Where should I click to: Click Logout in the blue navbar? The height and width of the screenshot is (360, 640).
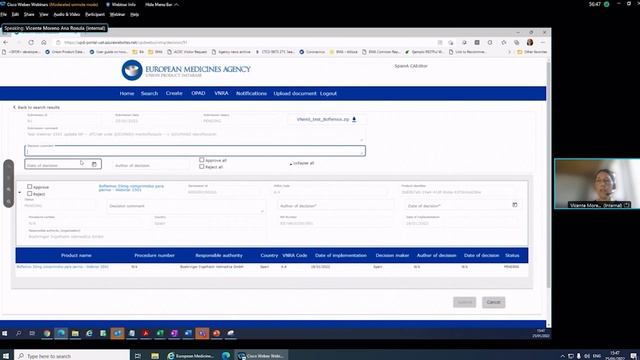click(x=328, y=93)
